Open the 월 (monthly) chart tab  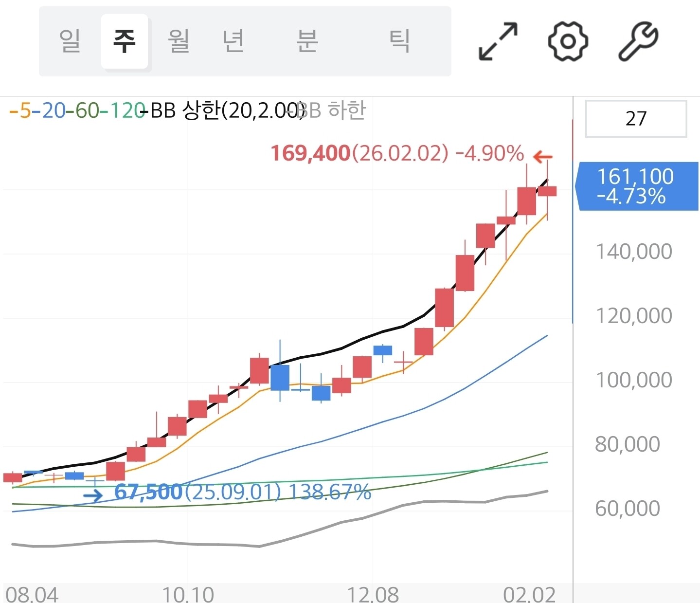[179, 41]
